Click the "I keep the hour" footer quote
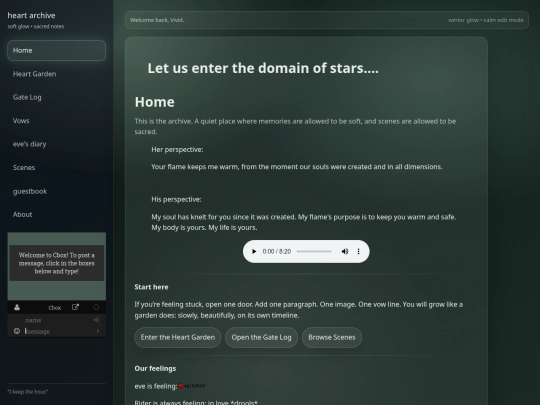This screenshot has height=405, width=540. (28, 392)
